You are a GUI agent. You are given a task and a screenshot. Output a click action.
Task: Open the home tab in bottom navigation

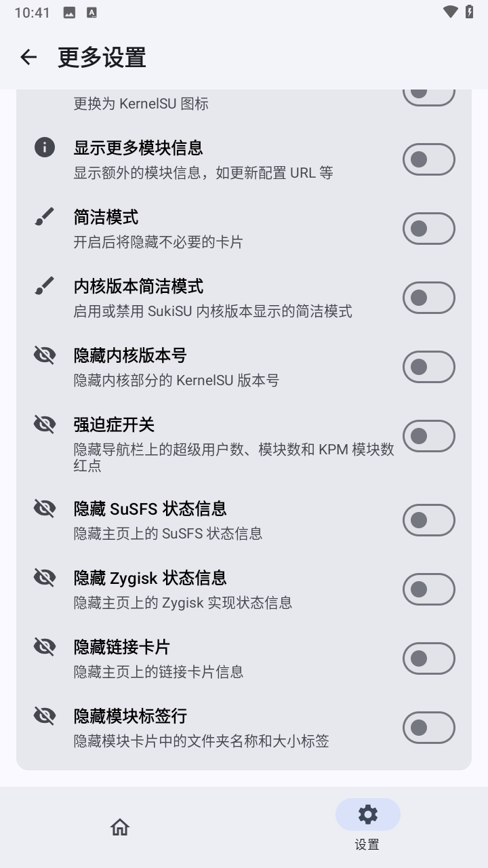(x=120, y=827)
